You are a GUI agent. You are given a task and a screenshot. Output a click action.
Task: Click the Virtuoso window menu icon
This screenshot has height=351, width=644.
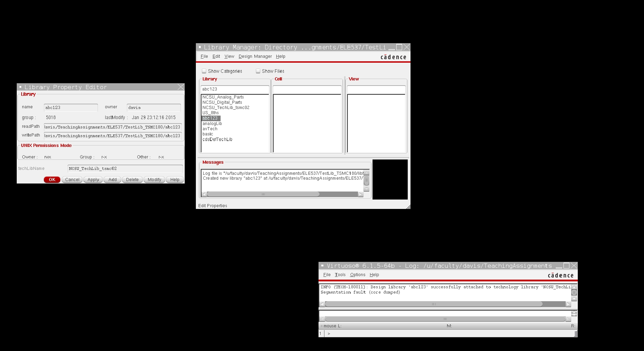tap(322, 265)
